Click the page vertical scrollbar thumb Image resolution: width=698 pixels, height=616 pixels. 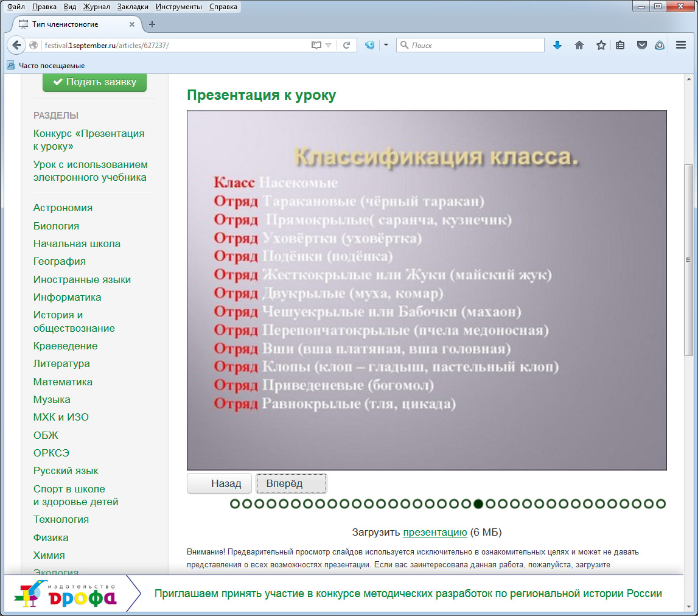[689, 260]
